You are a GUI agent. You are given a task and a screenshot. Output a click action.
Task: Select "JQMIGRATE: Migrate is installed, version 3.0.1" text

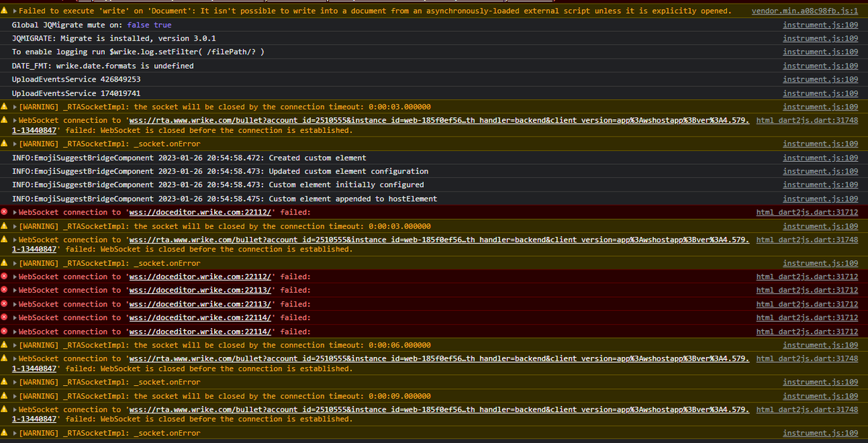tap(114, 38)
